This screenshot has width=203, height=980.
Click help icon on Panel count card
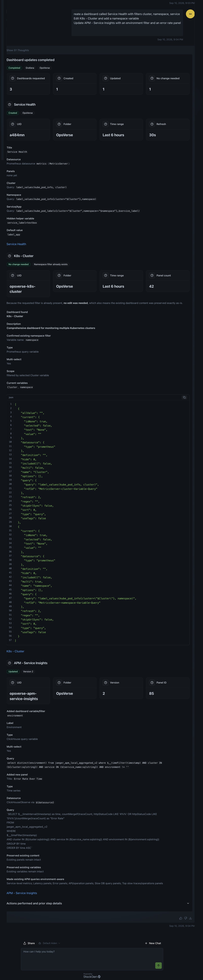click(x=152, y=275)
